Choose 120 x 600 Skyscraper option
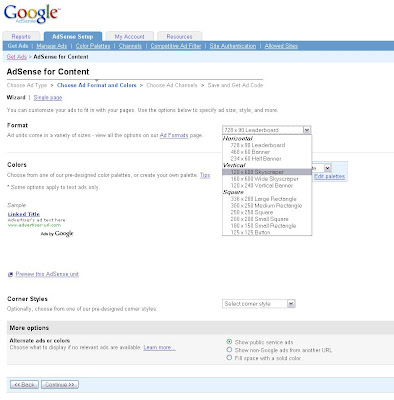Viewport: 394px width, 400px height. click(267, 172)
